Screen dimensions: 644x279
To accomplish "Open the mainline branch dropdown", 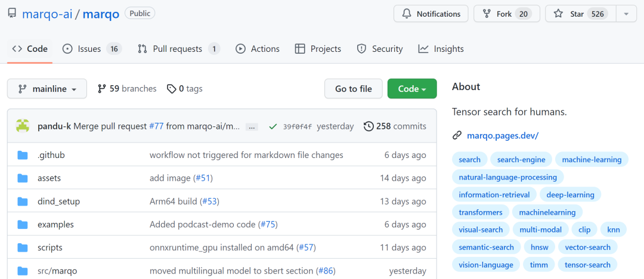I will point(47,89).
